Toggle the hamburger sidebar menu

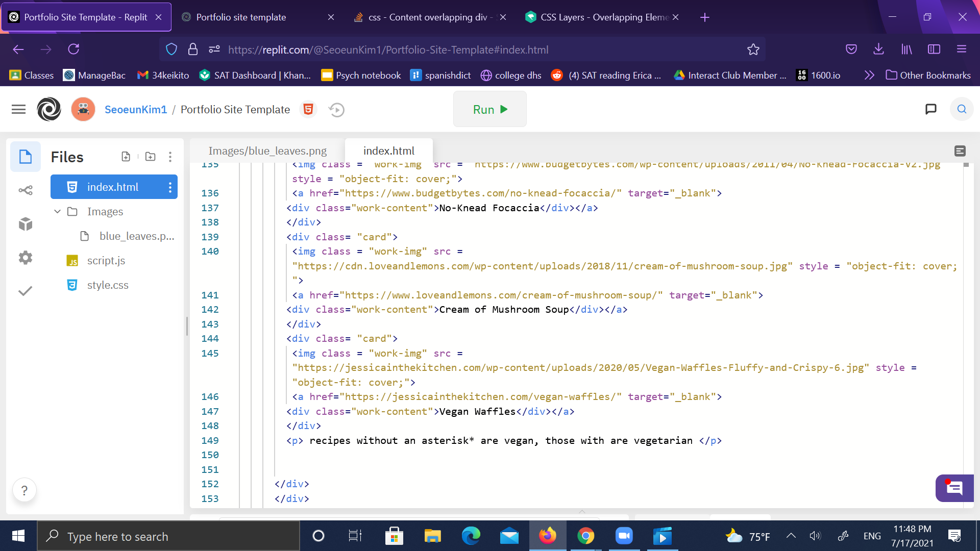18,109
